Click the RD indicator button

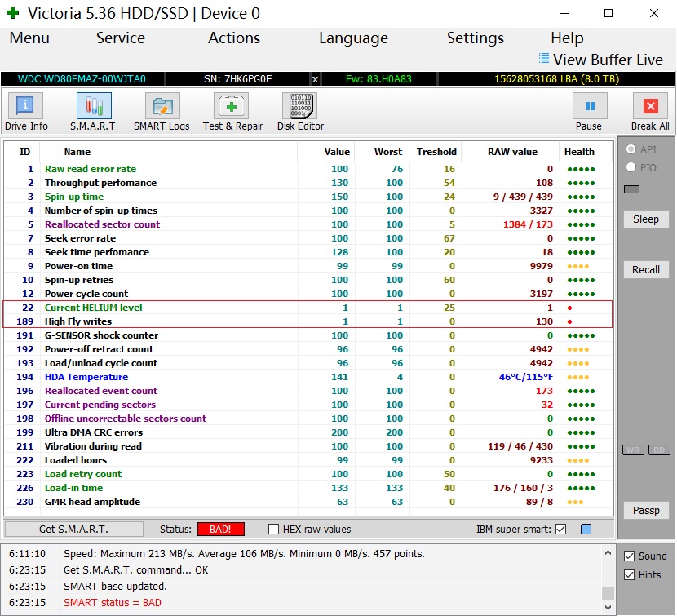click(659, 450)
